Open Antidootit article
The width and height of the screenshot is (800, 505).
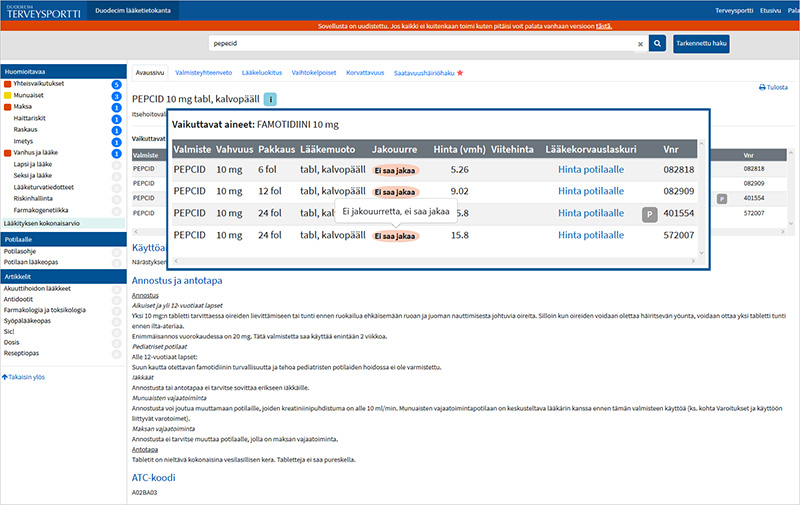coord(18,299)
